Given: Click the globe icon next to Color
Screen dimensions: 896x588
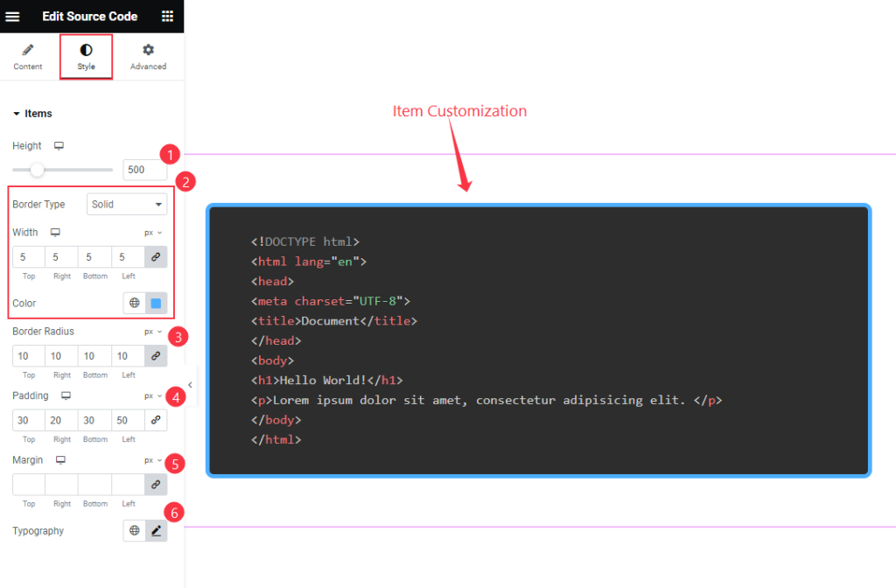Looking at the screenshot, I should pos(134,303).
